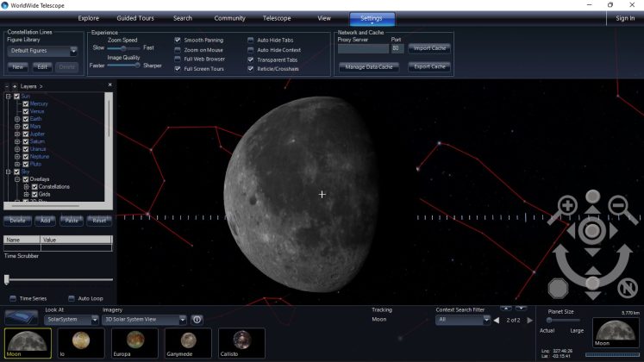
Task: Close the Layers panel with the X
Action: coord(109,84)
